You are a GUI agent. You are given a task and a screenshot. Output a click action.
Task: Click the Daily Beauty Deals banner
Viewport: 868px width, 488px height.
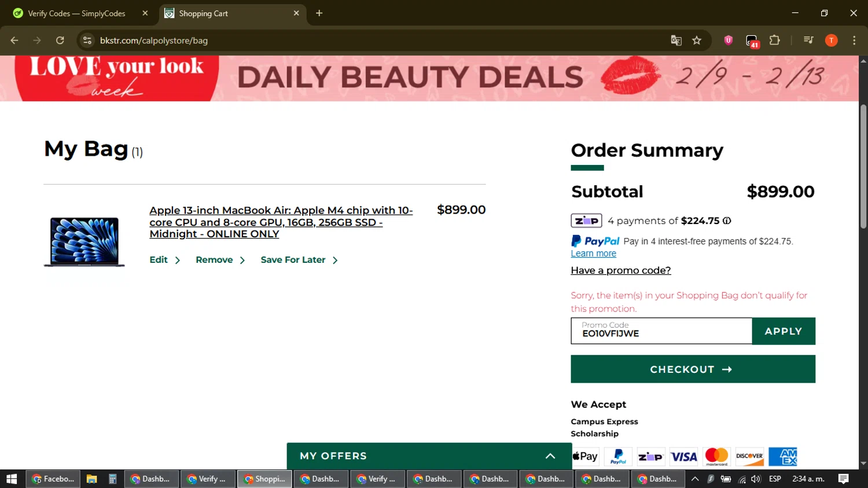click(429, 78)
